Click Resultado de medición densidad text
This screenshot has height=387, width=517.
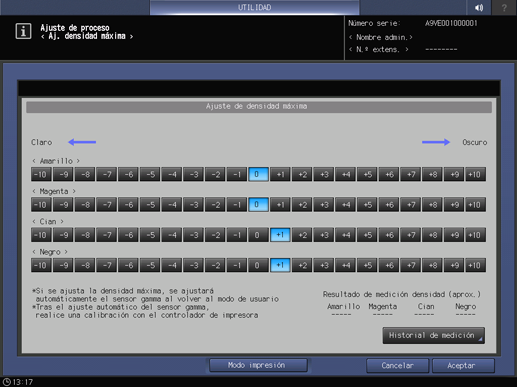[402, 294]
